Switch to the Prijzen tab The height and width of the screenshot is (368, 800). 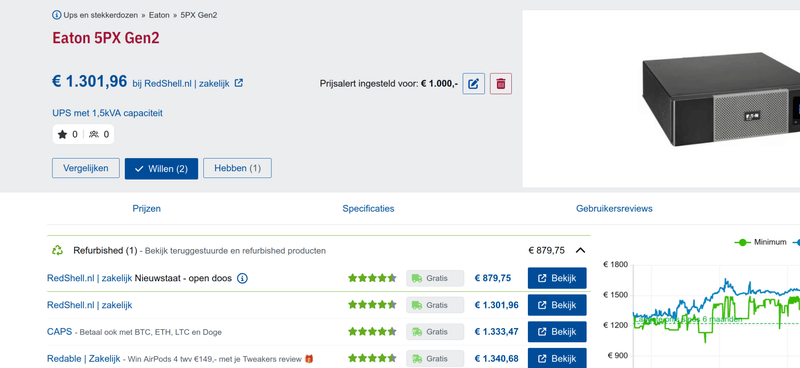(x=146, y=208)
